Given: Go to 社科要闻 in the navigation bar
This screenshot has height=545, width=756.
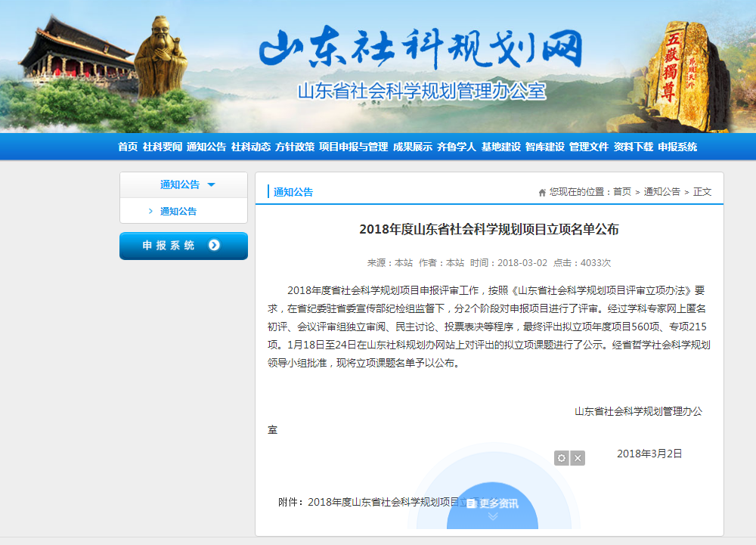Looking at the screenshot, I should click(162, 147).
